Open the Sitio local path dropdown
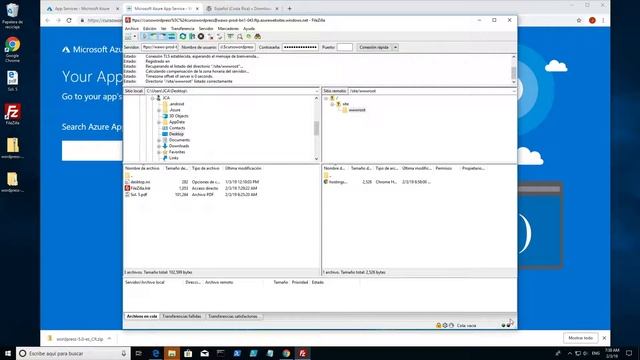The image size is (640, 360). click(317, 91)
